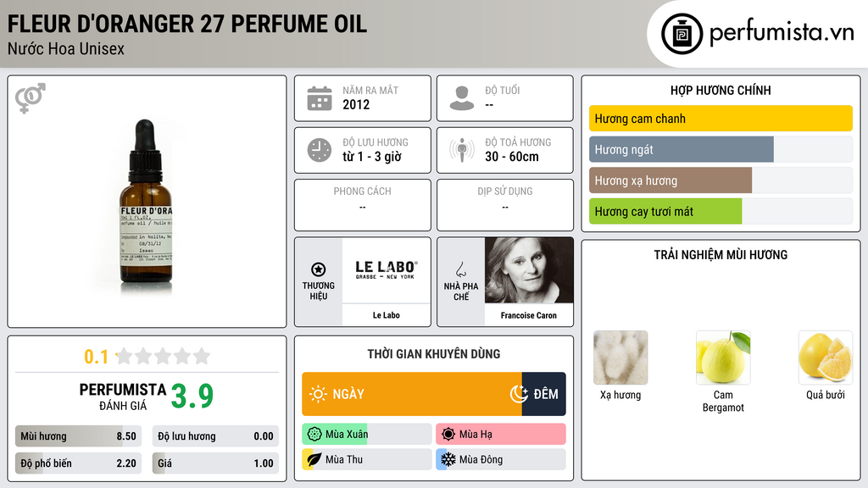Click the clock icon for Độ lưu hương
This screenshot has height=488, width=868.
click(x=320, y=150)
